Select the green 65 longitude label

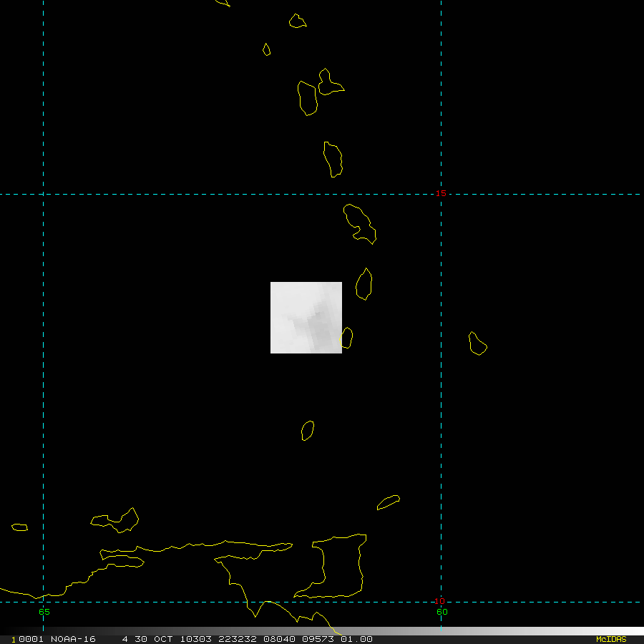click(44, 612)
